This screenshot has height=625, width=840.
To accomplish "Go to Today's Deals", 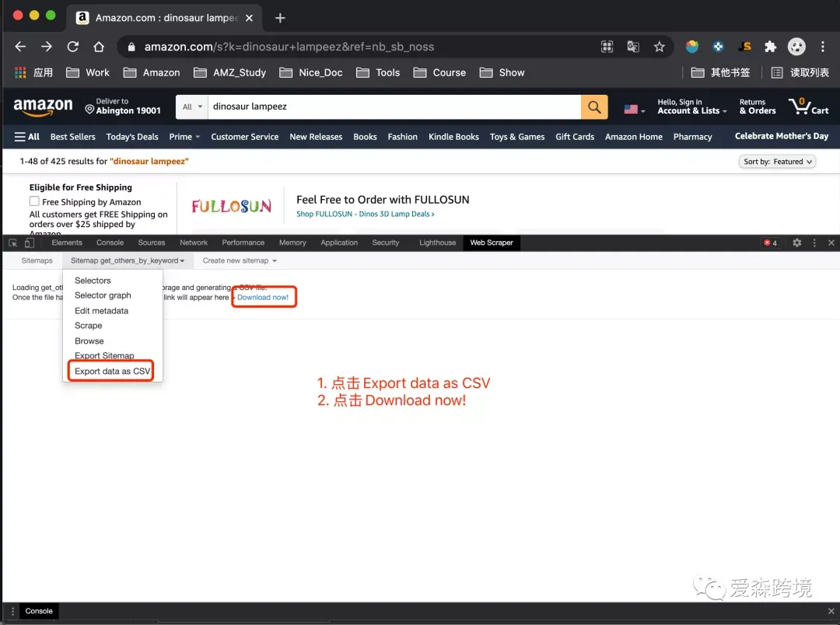I will (x=132, y=137).
